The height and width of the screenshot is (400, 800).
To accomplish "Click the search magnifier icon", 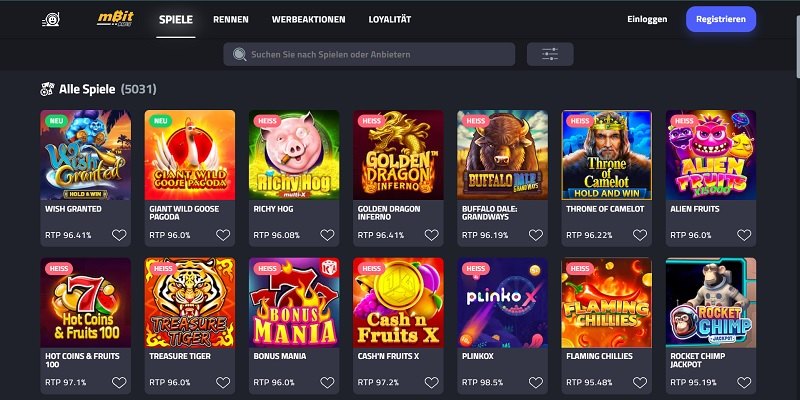I will click(x=239, y=54).
